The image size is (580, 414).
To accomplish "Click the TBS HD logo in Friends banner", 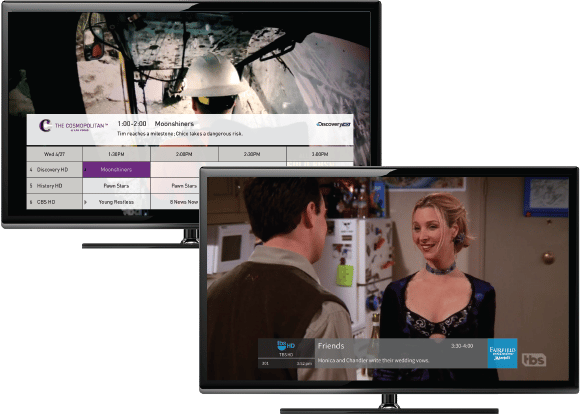I will [x=286, y=346].
